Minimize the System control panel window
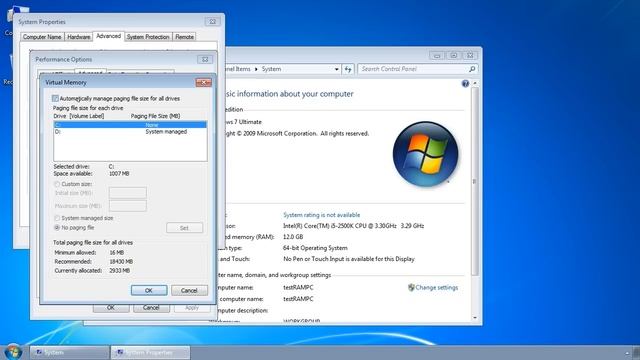This screenshot has width=640, height=360. pyautogui.click(x=437, y=56)
